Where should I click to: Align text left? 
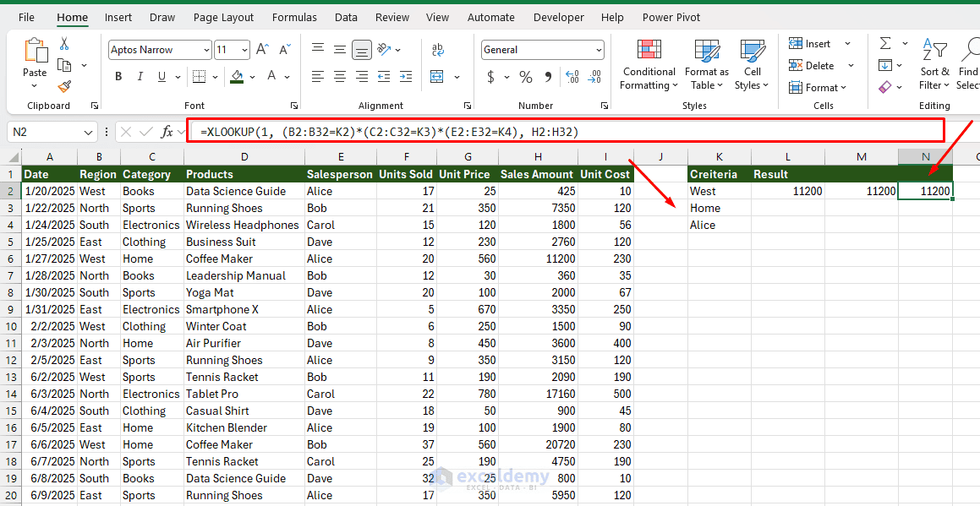pyautogui.click(x=318, y=76)
